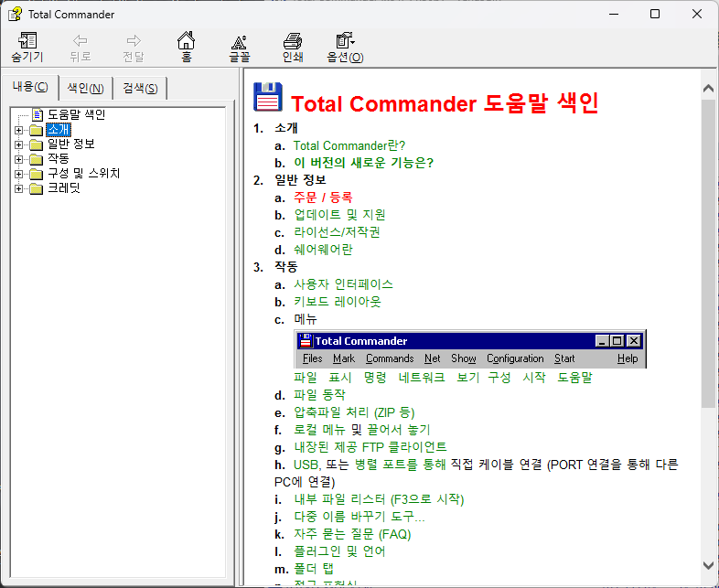Open the red '주문 / 등록' link
The image size is (719, 588).
click(x=323, y=198)
